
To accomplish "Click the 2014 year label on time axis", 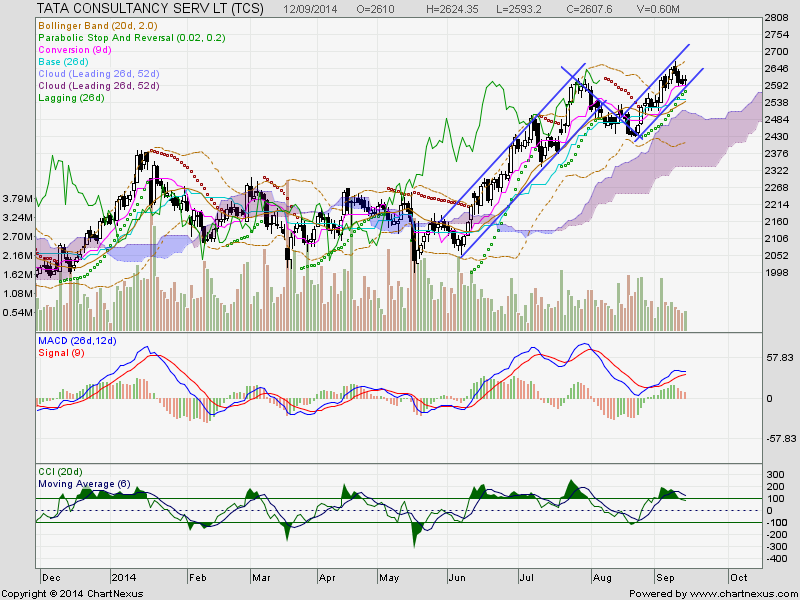I will [x=124, y=578].
